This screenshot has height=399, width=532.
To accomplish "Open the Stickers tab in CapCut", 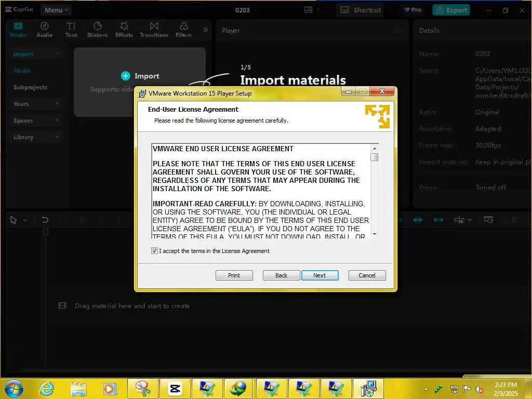I will [x=97, y=30].
